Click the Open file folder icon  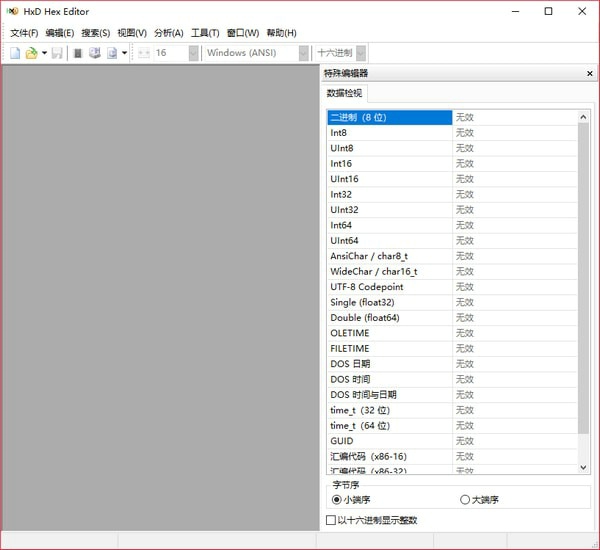(31, 53)
